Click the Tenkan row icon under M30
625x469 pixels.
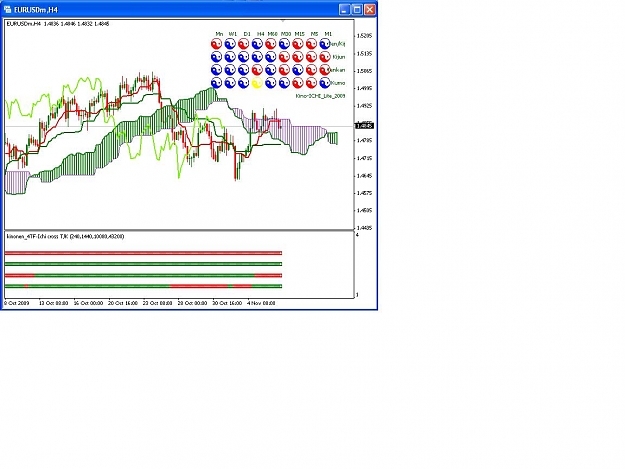click(x=284, y=70)
